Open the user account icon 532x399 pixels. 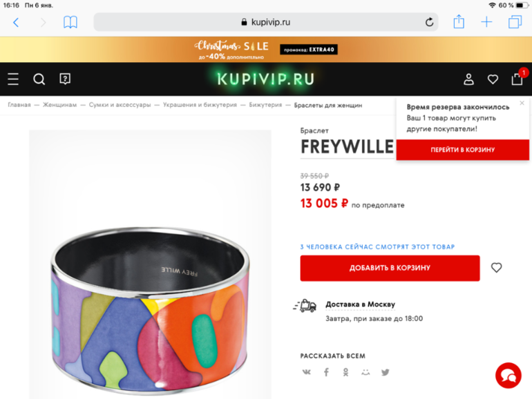tap(468, 79)
